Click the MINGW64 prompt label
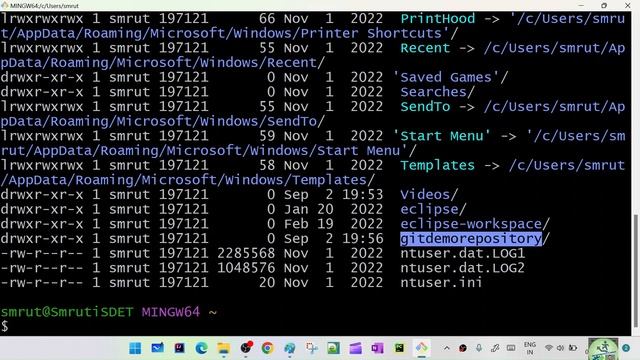640x360 pixels. tap(171, 312)
